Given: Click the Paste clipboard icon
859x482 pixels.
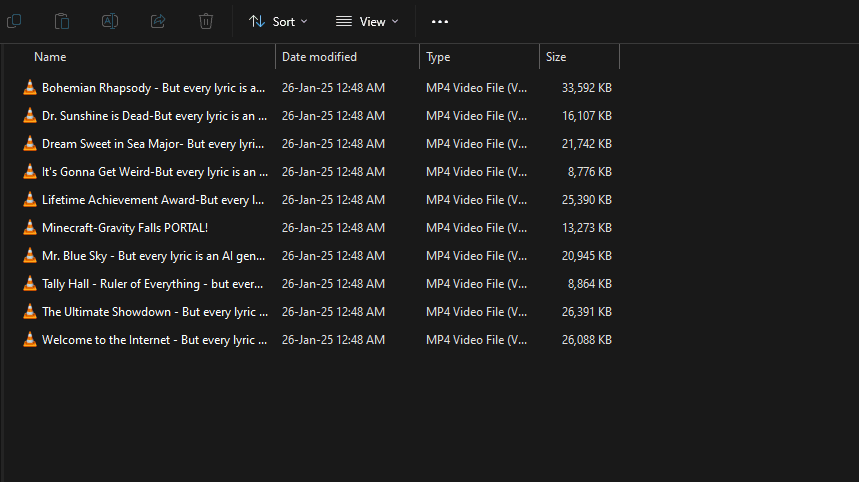Looking at the screenshot, I should click(62, 21).
